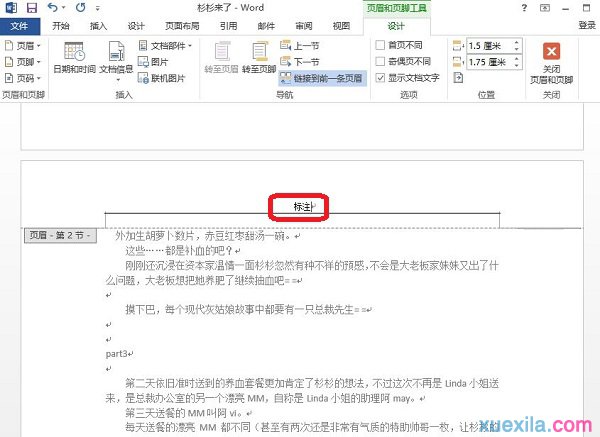Expand the 页眉 header dropdown
600x437 pixels.
pyautogui.click(x=23, y=46)
